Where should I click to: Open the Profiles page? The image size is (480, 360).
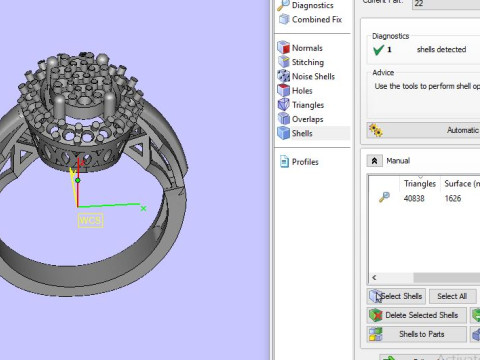tap(299, 162)
